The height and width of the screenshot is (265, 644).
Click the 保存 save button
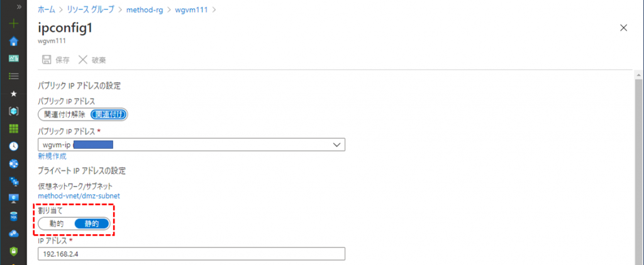[56, 60]
